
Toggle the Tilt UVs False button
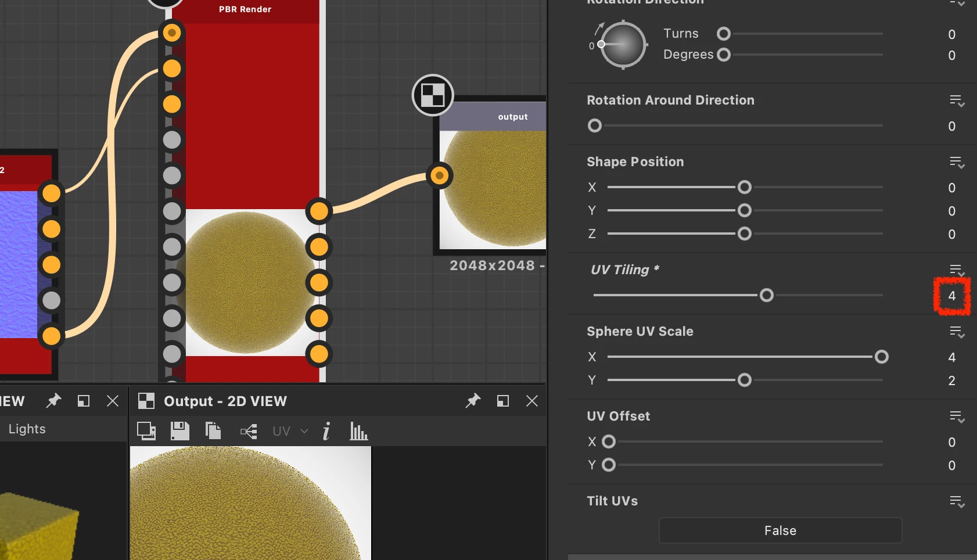point(780,530)
